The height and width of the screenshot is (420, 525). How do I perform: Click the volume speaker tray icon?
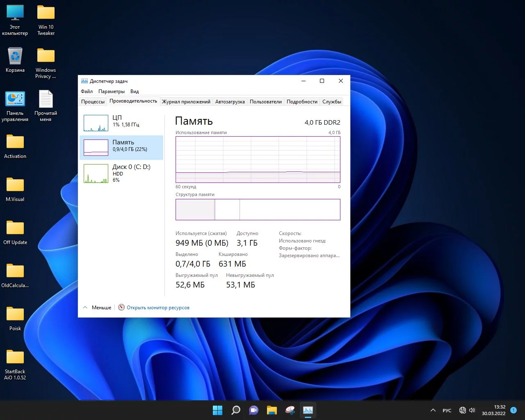[472, 410]
